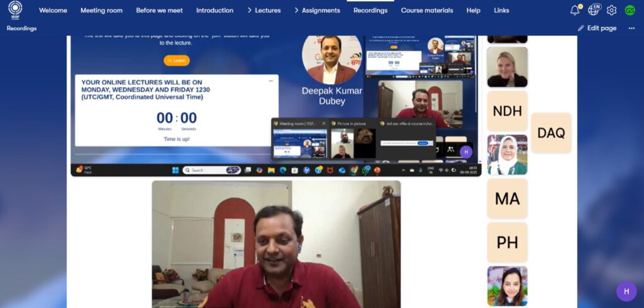Collapse the online lectures timer card

click(271, 80)
